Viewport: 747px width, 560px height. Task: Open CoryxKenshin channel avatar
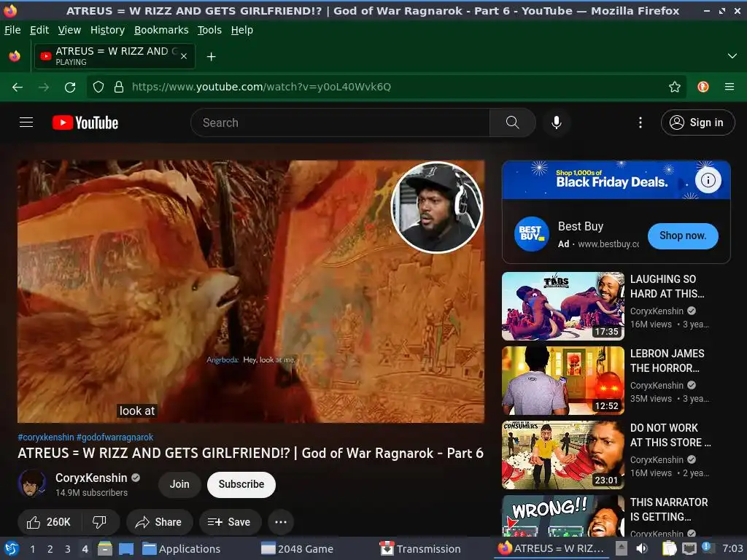pyautogui.click(x=32, y=484)
